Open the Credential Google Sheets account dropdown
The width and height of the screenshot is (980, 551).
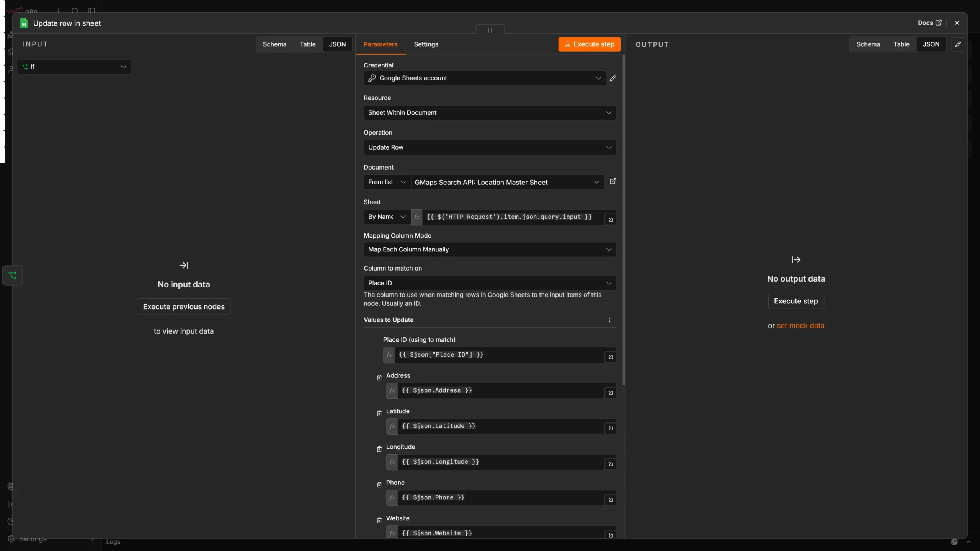(485, 78)
